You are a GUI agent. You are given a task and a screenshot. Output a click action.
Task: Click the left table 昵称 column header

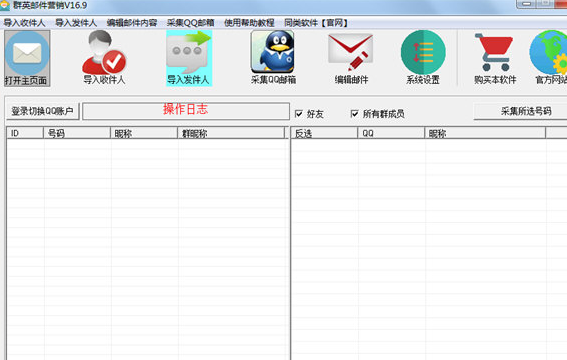pos(144,133)
